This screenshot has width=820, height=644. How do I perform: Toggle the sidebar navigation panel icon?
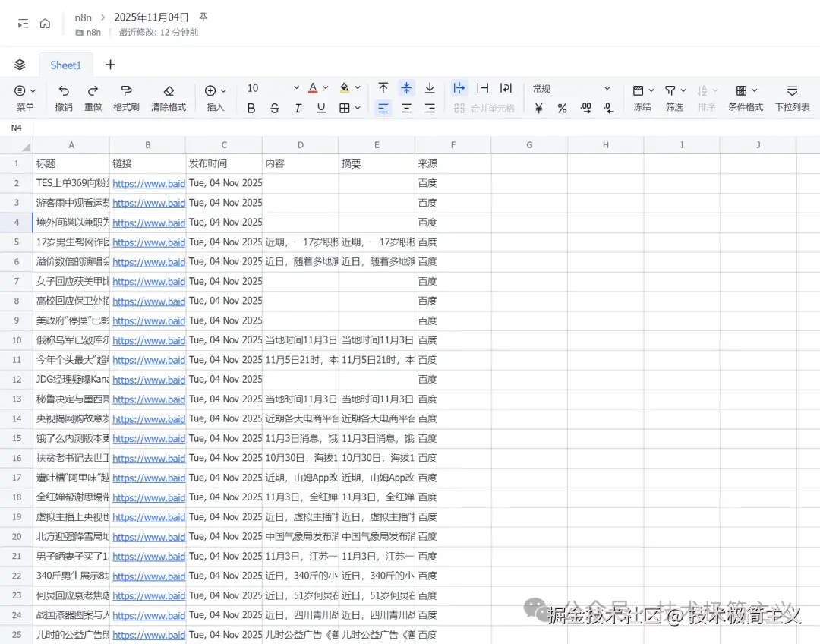point(23,24)
